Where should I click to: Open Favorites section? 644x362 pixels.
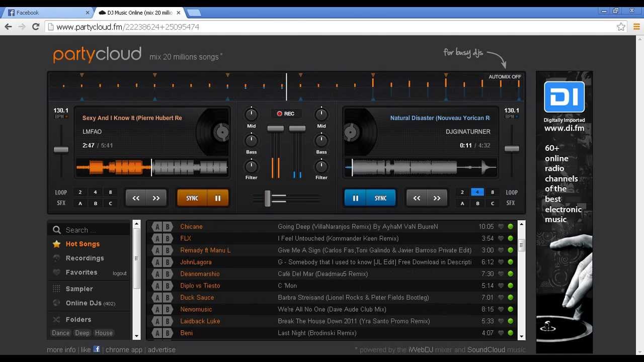point(81,272)
